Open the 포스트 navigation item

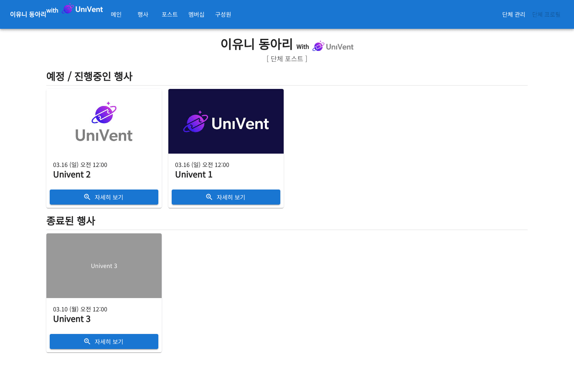(170, 15)
